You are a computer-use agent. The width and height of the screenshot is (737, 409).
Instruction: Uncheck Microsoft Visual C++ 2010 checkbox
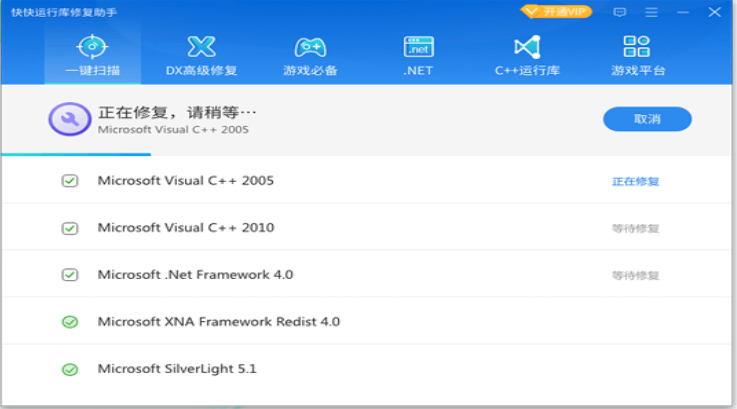pyautogui.click(x=70, y=228)
